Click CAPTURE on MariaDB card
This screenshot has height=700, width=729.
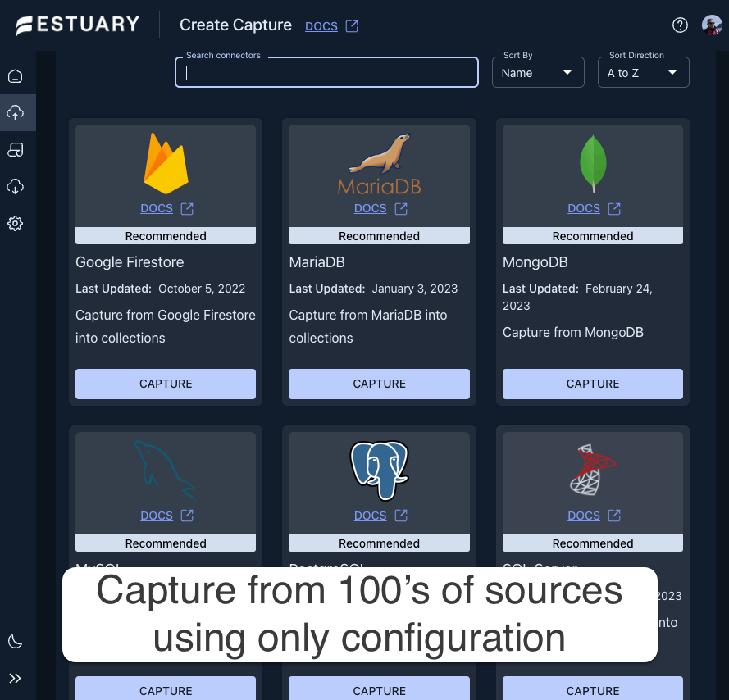[x=379, y=384]
